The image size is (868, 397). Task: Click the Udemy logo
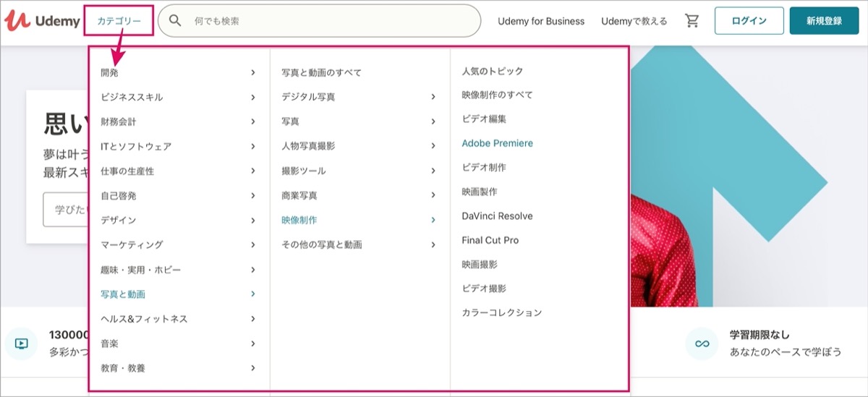click(42, 21)
